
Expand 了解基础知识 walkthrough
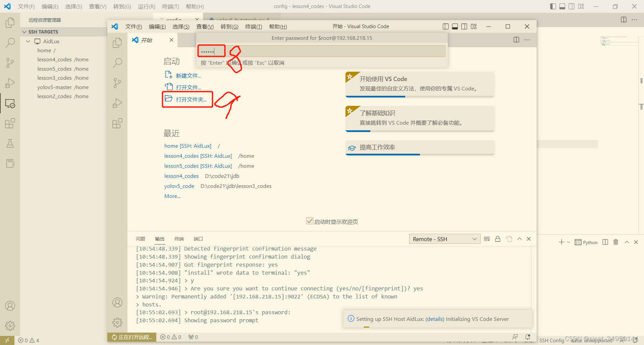pos(420,118)
